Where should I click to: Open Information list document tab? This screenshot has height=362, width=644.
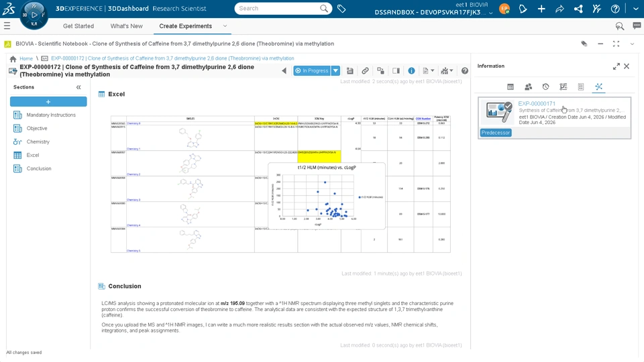click(x=581, y=86)
